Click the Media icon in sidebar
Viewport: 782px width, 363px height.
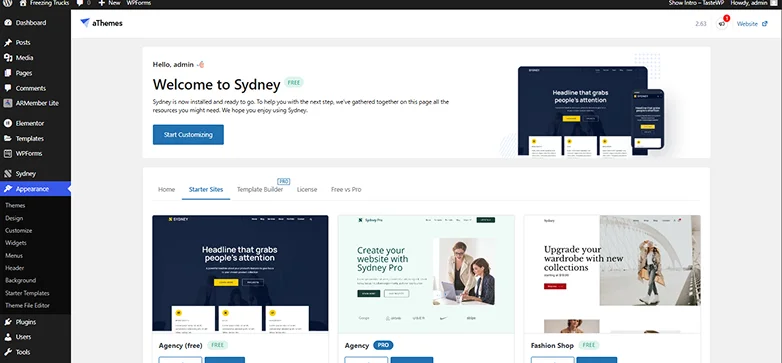[x=8, y=58]
